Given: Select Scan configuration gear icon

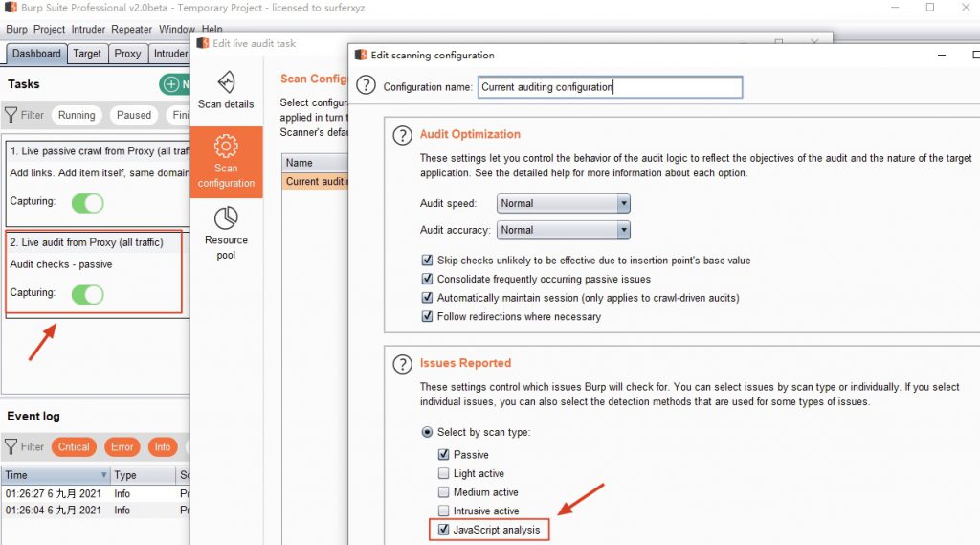Looking at the screenshot, I should point(226,146).
